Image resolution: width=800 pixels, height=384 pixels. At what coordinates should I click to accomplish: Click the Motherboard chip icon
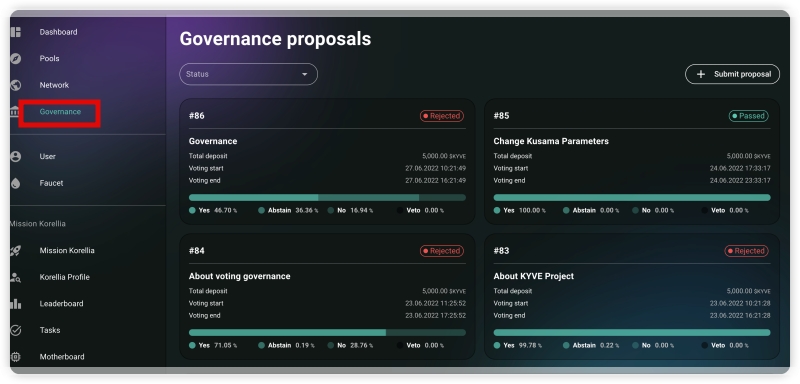(16, 357)
